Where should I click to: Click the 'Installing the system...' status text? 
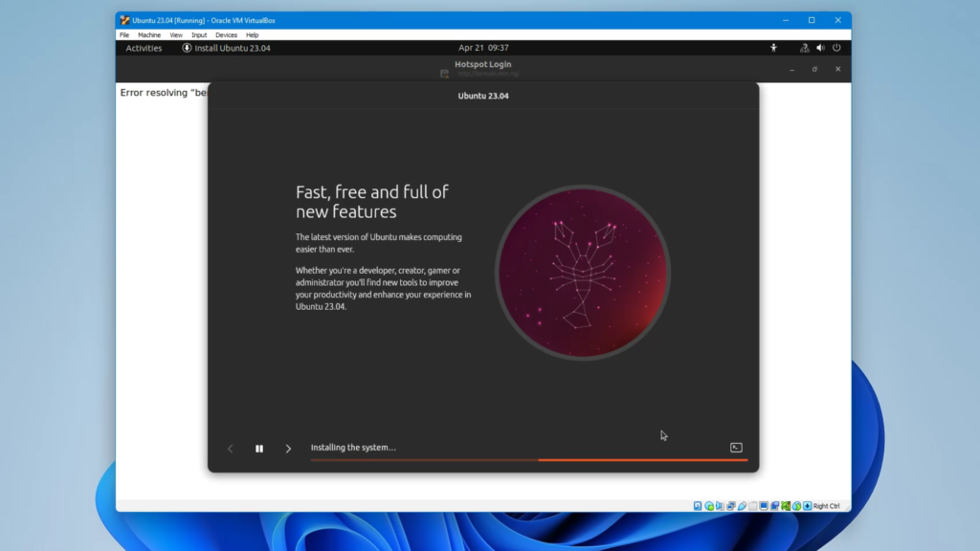click(x=353, y=448)
